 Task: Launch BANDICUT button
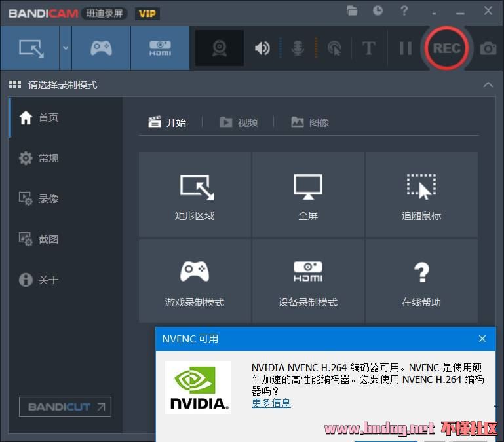tap(66, 407)
